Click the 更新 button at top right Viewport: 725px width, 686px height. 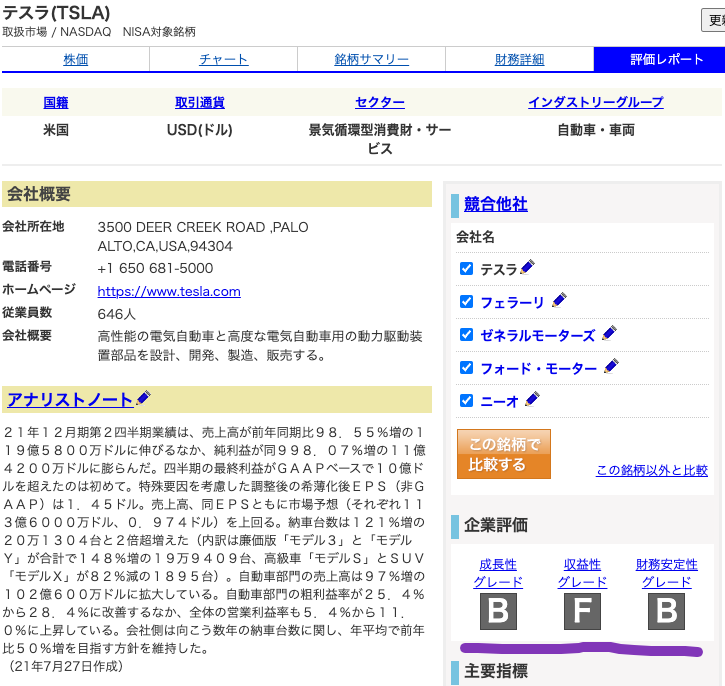click(713, 20)
